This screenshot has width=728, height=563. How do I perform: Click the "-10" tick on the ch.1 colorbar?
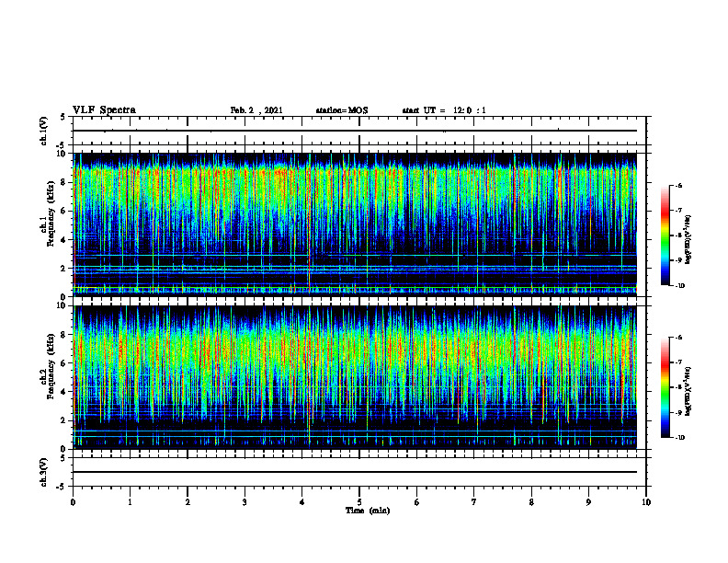pyautogui.click(x=679, y=286)
